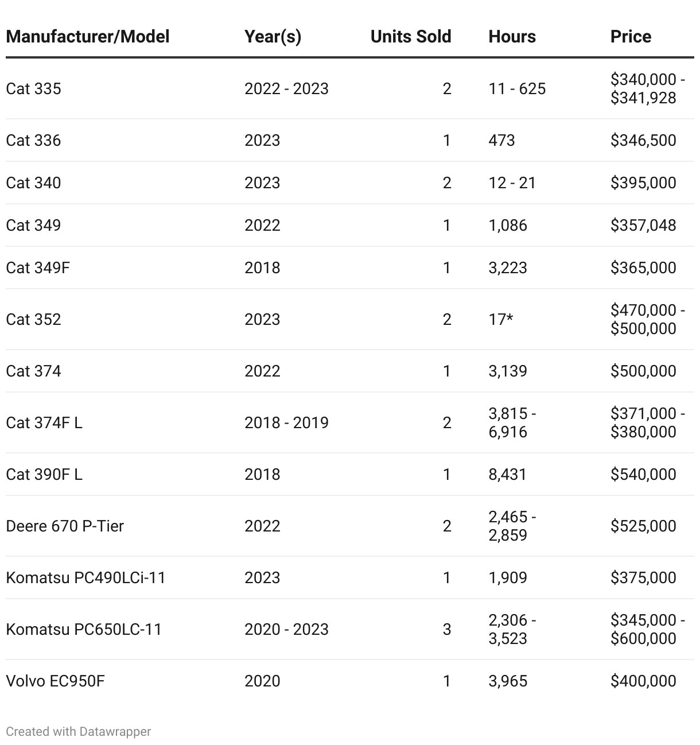Click the $400,000 Volvo price cell
700x745 pixels.
click(x=643, y=681)
